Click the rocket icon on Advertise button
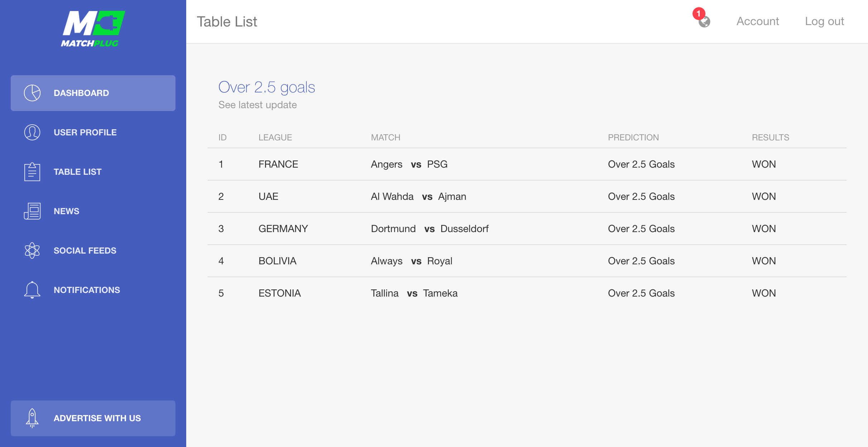868x447 pixels. [x=32, y=418]
